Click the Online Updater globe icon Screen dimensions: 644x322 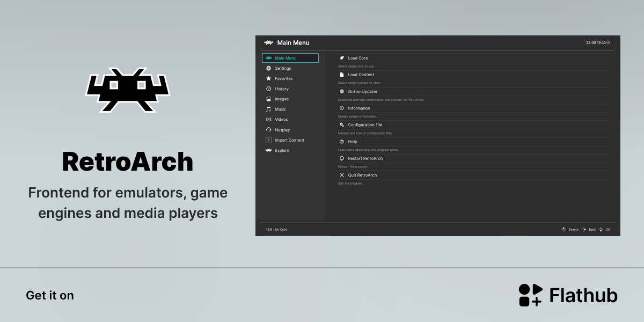(342, 91)
